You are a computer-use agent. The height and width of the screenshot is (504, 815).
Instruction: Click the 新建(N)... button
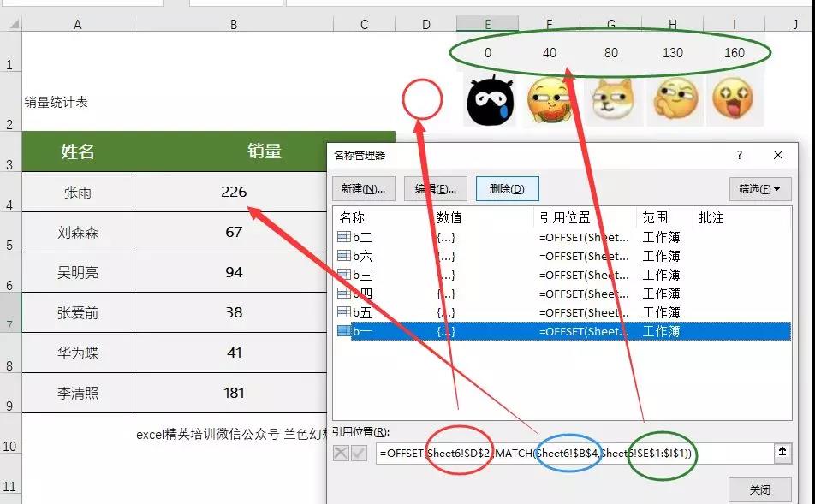[x=363, y=188]
